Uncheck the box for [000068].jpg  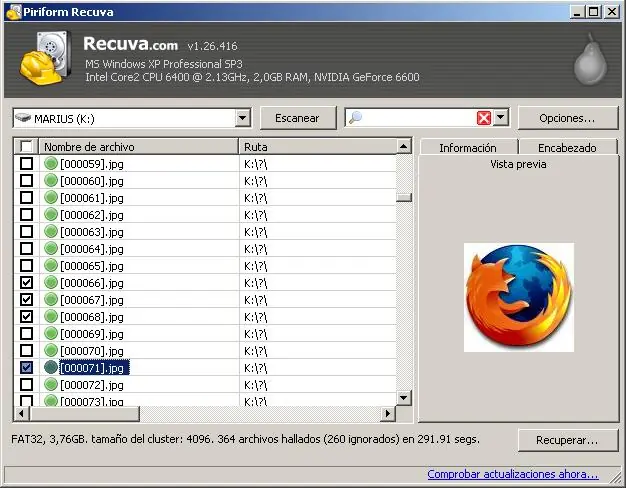coord(26,316)
